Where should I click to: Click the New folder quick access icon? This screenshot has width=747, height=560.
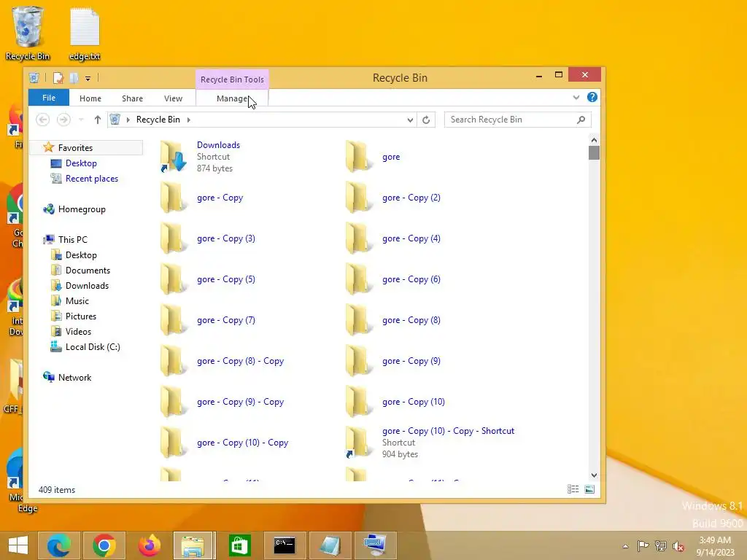pyautogui.click(x=74, y=77)
